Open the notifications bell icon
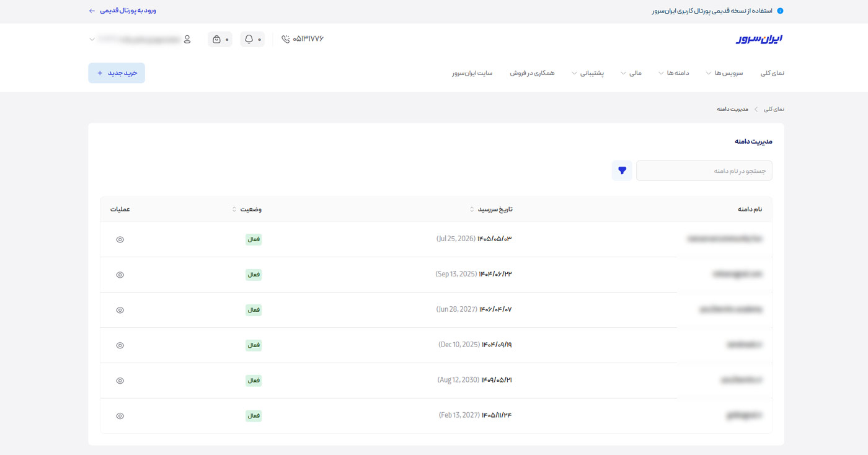Viewport: 868px width, 455px height. click(x=249, y=39)
